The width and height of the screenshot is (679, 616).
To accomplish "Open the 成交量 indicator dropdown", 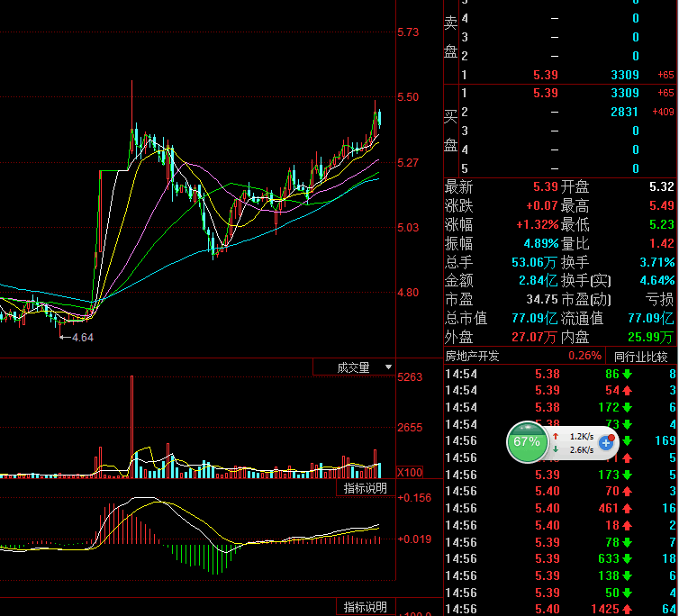I will (x=353, y=393).
